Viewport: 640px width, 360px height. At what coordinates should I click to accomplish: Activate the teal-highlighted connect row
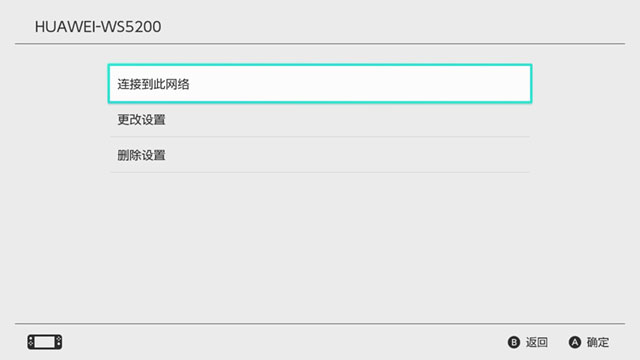tap(320, 84)
